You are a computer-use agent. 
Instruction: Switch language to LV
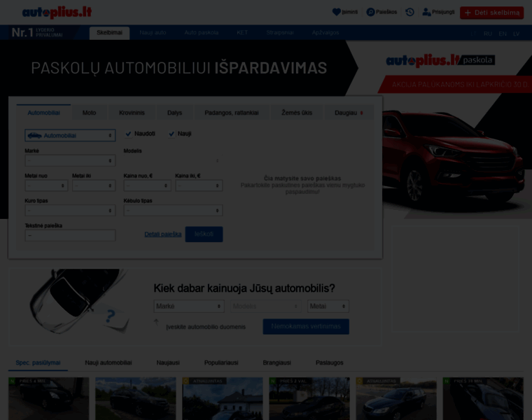coord(516,34)
